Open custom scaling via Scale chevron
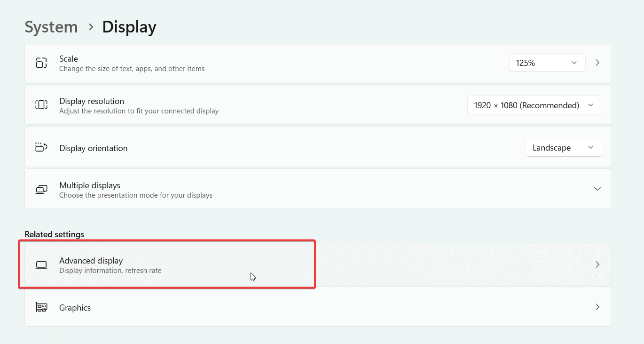The height and width of the screenshot is (344, 644). [x=597, y=63]
